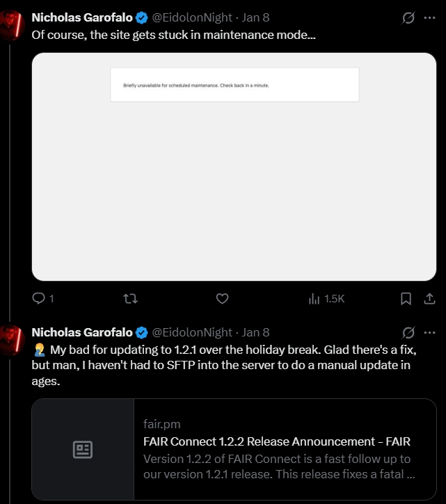Share the maintenance mode tweet
The width and height of the screenshot is (446, 504).
click(x=429, y=298)
